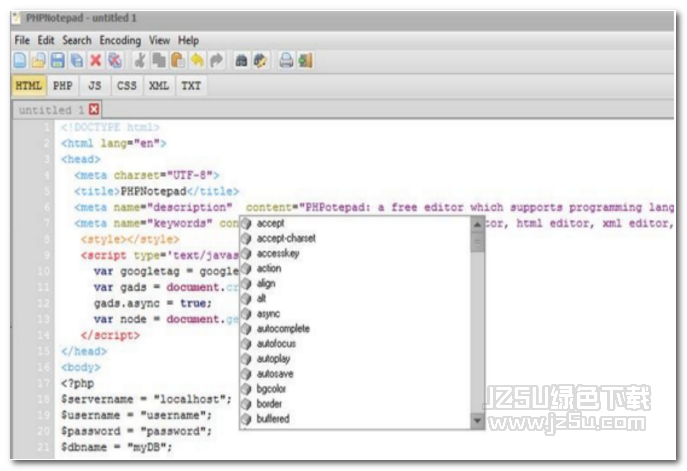Switch to TXT plain text mode
The height and width of the screenshot is (471, 687).
click(191, 85)
